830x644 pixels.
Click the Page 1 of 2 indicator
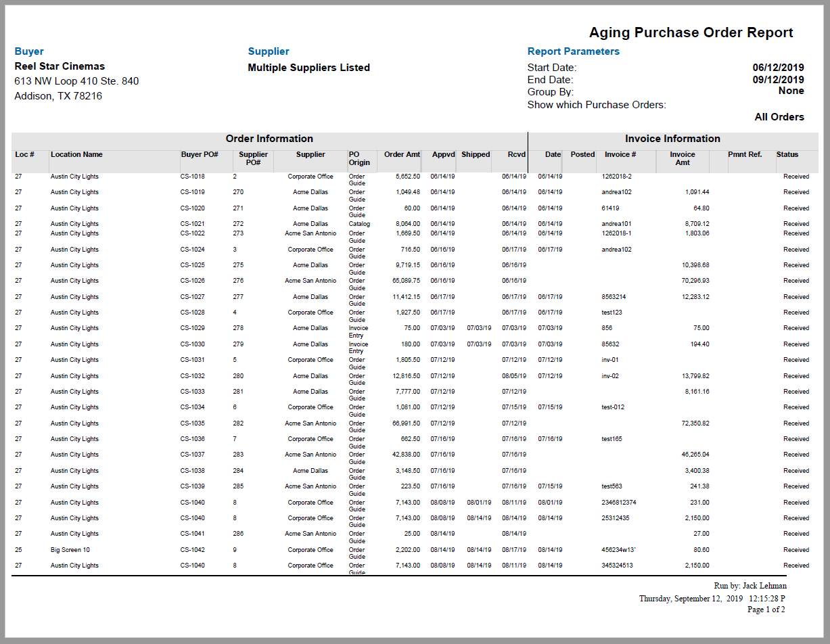tap(767, 609)
